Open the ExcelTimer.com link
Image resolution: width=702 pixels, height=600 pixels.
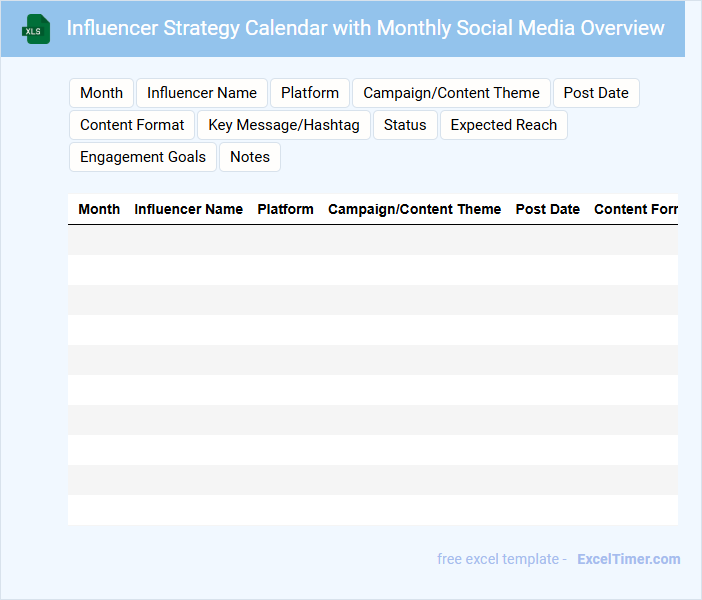628,559
